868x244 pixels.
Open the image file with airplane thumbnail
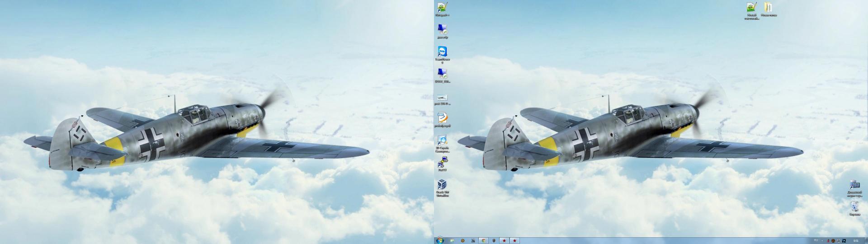click(443, 99)
